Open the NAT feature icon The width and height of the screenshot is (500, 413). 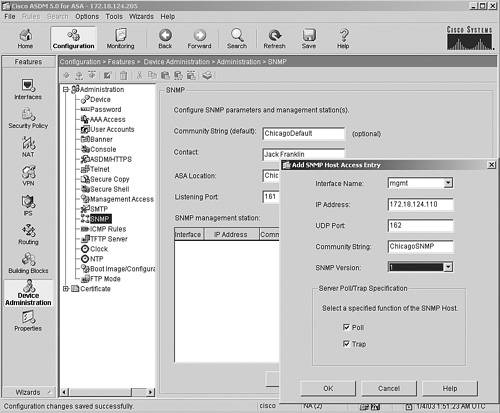[x=28, y=147]
